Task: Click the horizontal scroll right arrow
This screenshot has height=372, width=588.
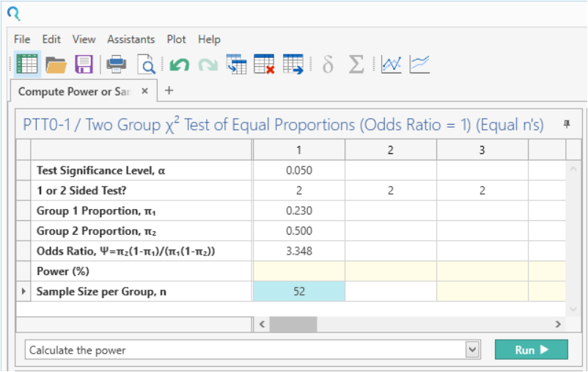Action: (558, 324)
